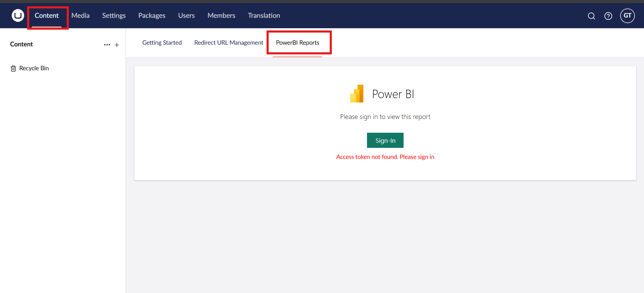Open the help question mark icon
The height and width of the screenshot is (293, 644).
point(608,16)
